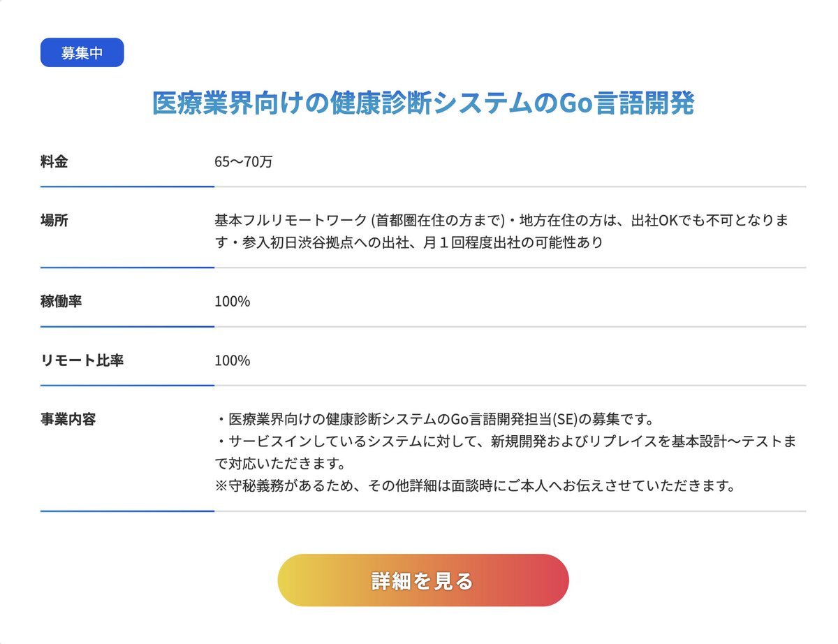This screenshot has width=838, height=644.
Task: Click the 100% value beside 稼働率
Action: pos(233,302)
